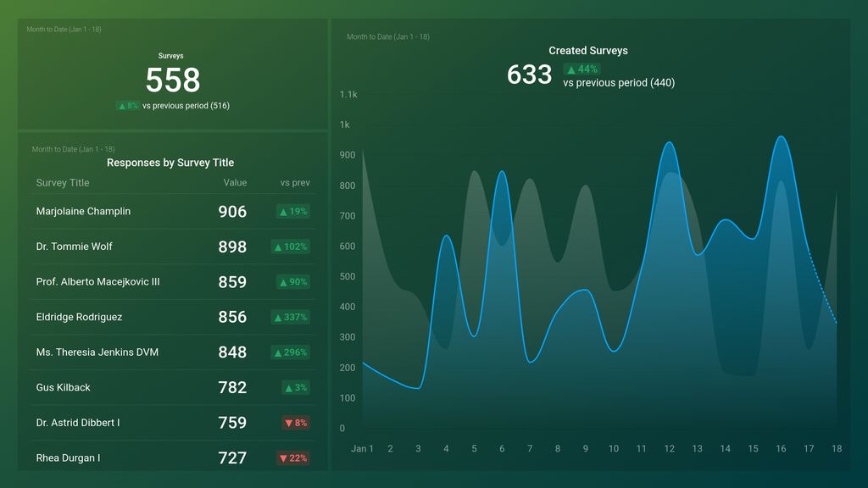Select the Surveys total value 558
The height and width of the screenshot is (488, 868).
(173, 80)
